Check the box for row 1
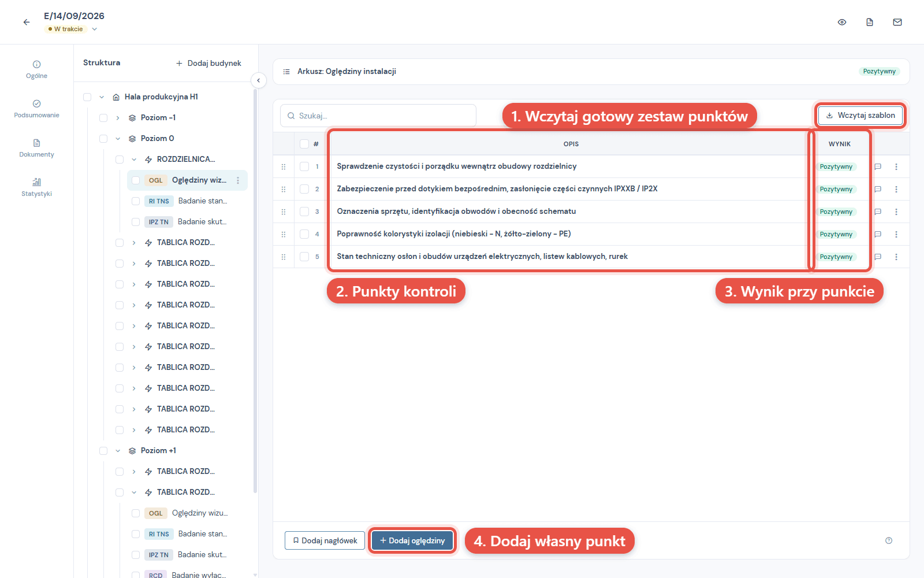This screenshot has height=578, width=924. point(304,166)
